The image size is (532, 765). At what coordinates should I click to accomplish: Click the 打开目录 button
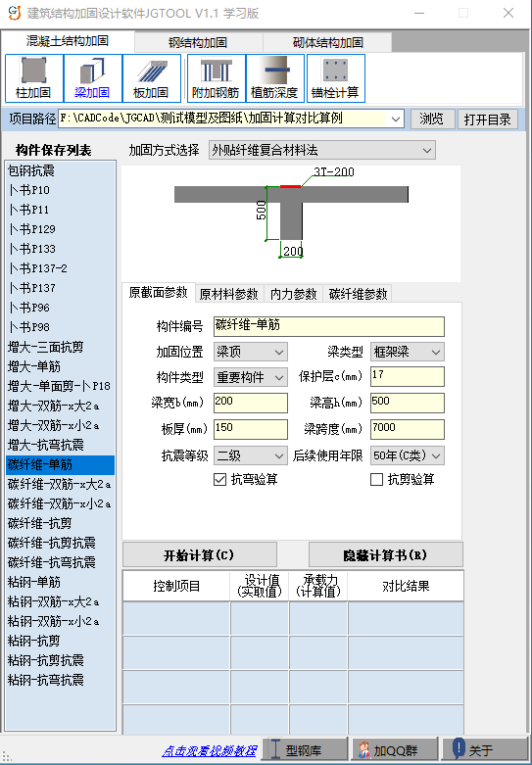[x=487, y=120]
